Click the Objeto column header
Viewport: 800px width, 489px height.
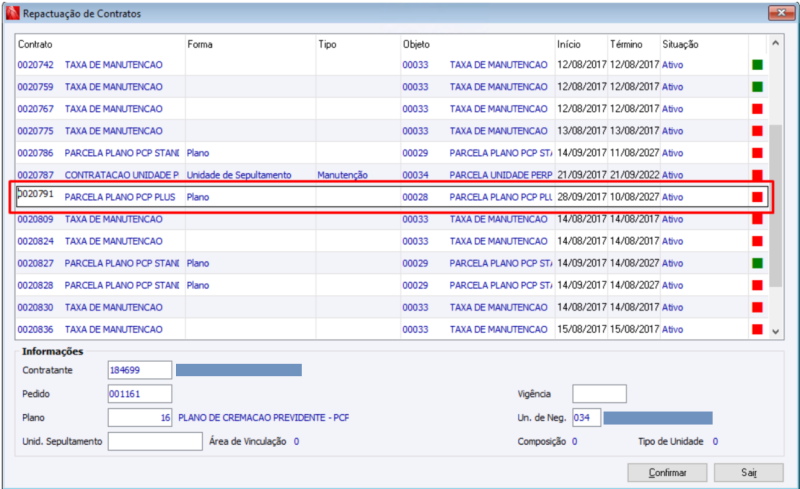pos(416,44)
